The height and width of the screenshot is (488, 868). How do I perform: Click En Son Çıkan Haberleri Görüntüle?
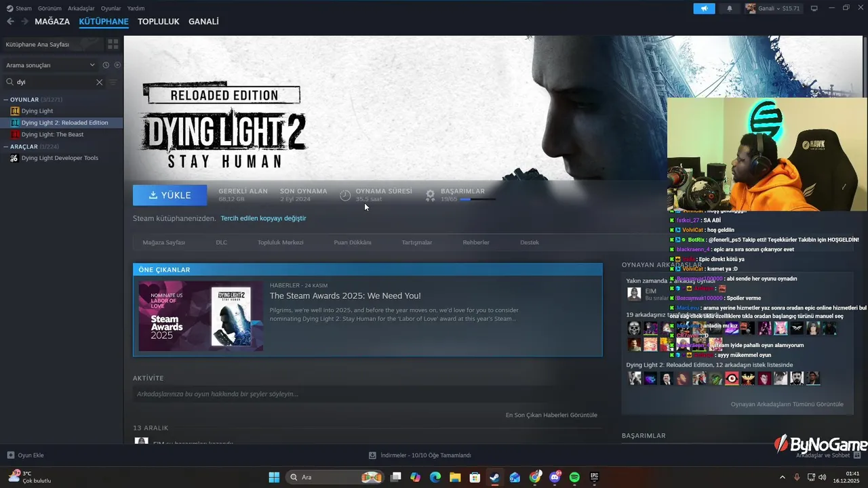pos(551,415)
